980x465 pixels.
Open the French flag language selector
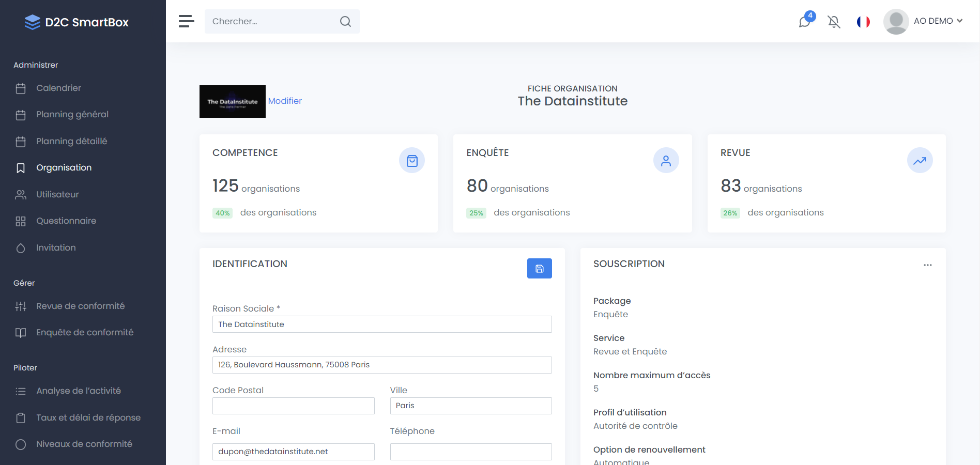(863, 22)
